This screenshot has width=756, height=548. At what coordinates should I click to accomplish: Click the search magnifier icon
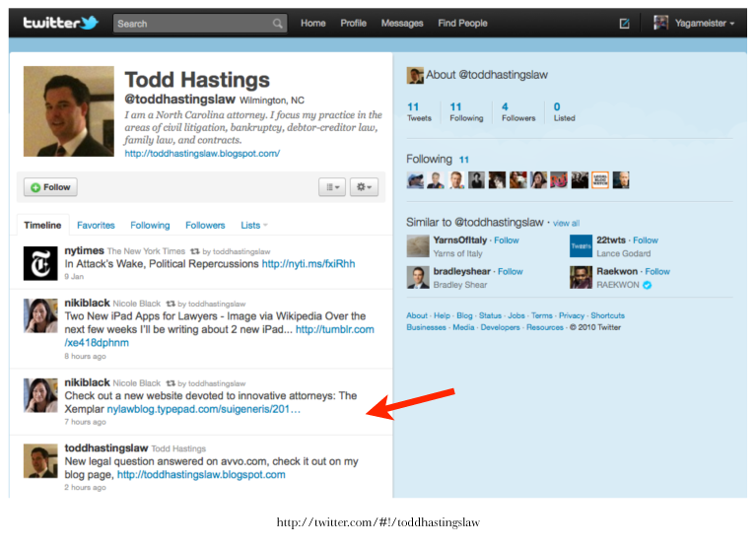pos(277,23)
